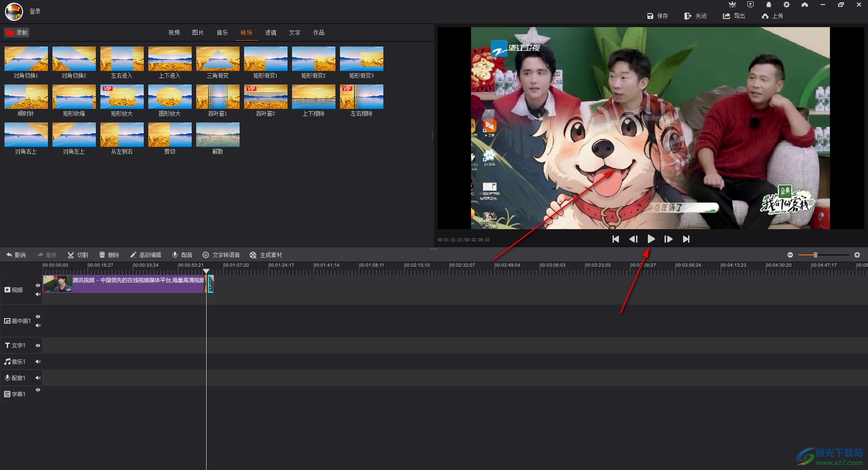Click the Close project (关闭) button
Screen dimensions: 868x470
pyautogui.click(x=695, y=16)
